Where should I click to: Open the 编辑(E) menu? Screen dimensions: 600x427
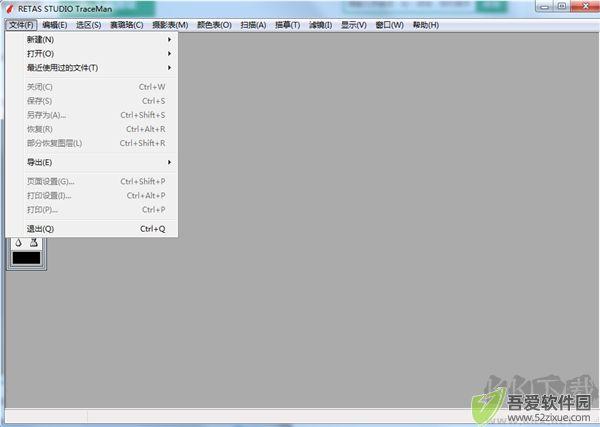point(55,25)
